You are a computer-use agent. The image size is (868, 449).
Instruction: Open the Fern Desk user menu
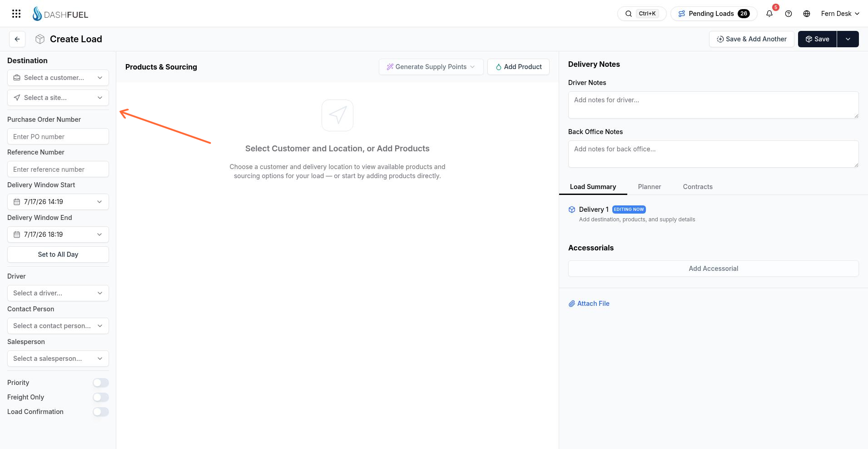point(840,14)
